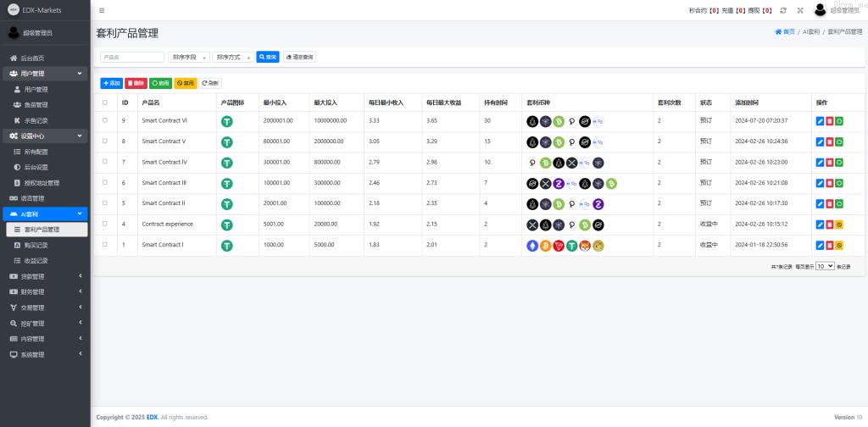The image size is (868, 427).
Task: Select 后台首页 in the sidebar menu
Action: coord(32,58)
